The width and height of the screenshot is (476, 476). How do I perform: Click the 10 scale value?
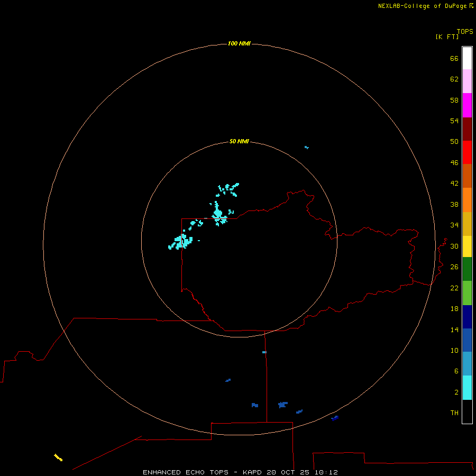click(454, 350)
